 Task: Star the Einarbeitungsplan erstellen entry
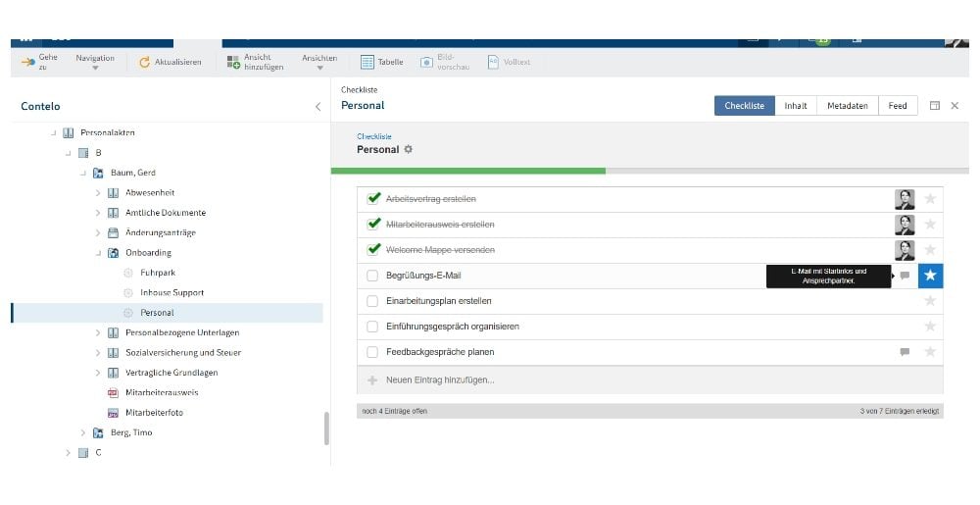click(930, 301)
